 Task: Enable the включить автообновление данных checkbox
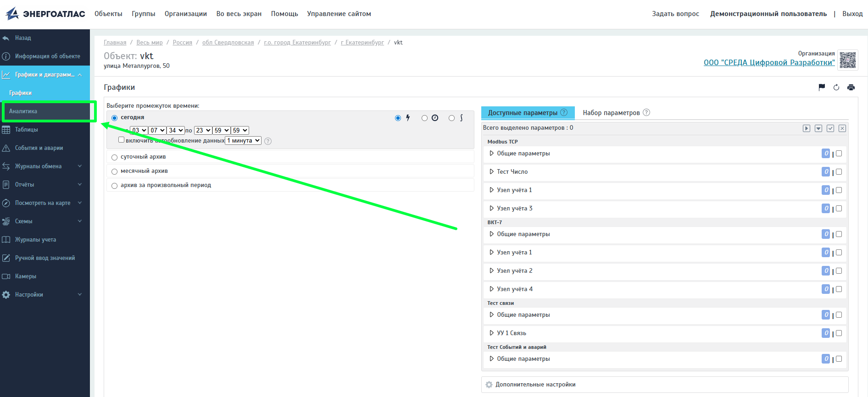point(121,140)
